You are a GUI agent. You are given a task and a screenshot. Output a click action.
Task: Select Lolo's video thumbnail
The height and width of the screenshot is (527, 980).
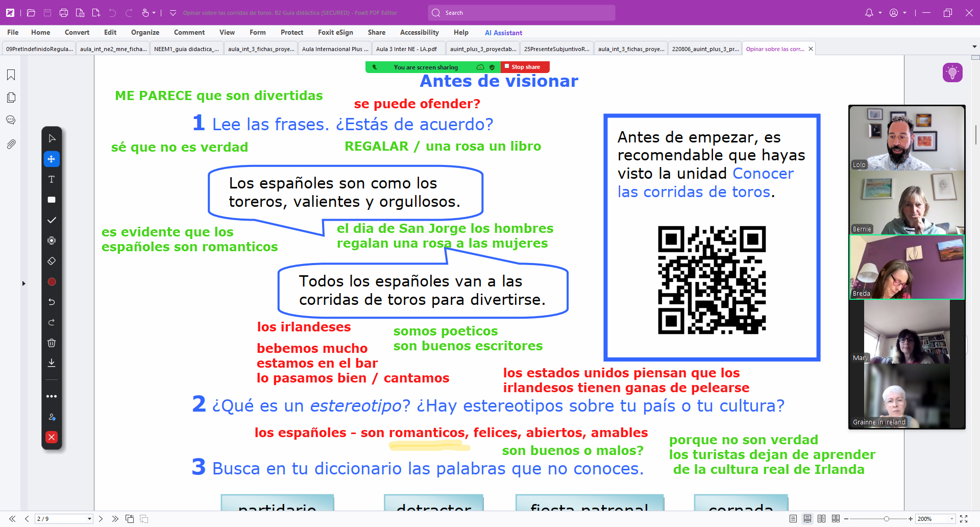tap(907, 138)
